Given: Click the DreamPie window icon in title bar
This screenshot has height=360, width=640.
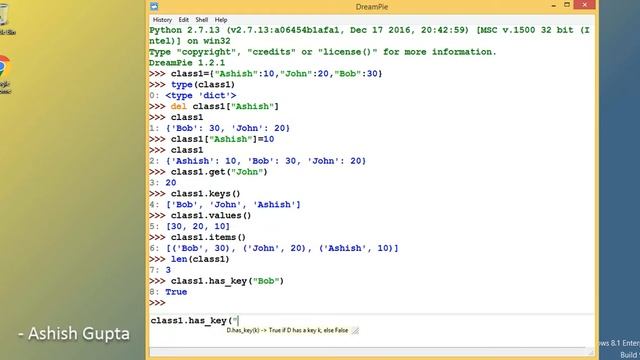Looking at the screenshot, I should tap(154, 6).
